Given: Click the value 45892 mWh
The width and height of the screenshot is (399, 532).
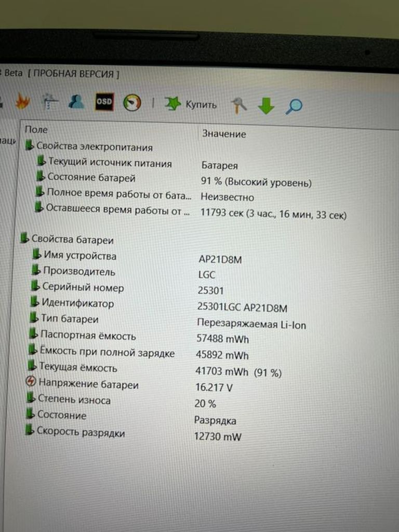Looking at the screenshot, I should pos(222,355).
